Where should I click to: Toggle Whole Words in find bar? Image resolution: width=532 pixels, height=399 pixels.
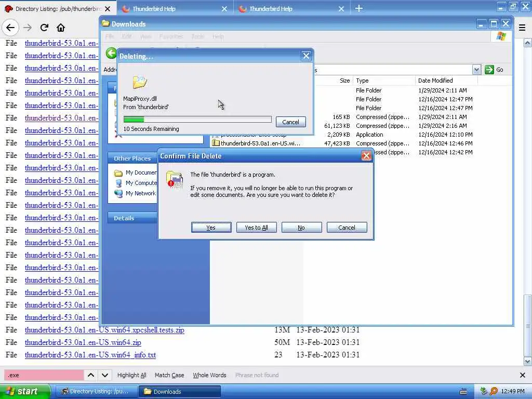pyautogui.click(x=209, y=375)
